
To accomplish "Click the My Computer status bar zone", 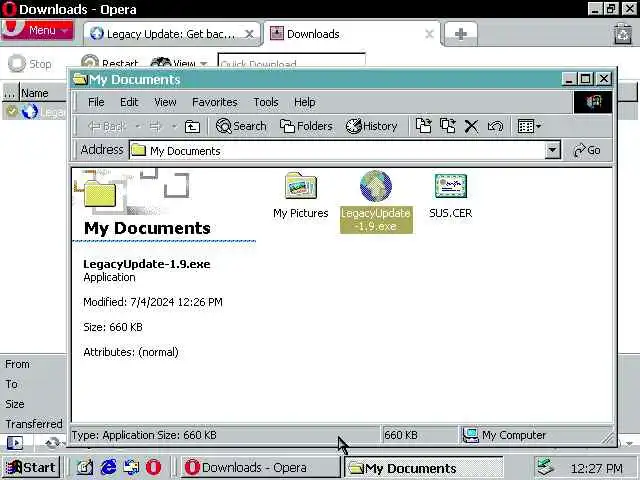I will (x=534, y=435).
